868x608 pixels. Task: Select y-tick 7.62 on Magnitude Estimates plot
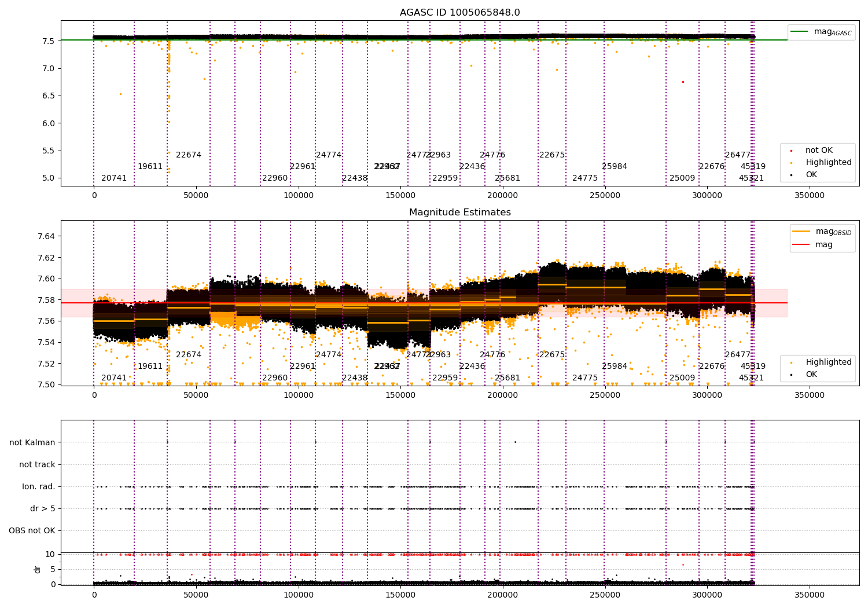[46, 258]
